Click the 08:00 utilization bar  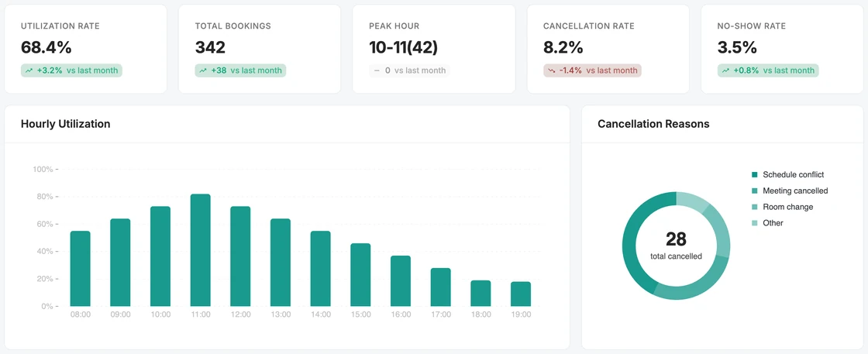coord(81,268)
